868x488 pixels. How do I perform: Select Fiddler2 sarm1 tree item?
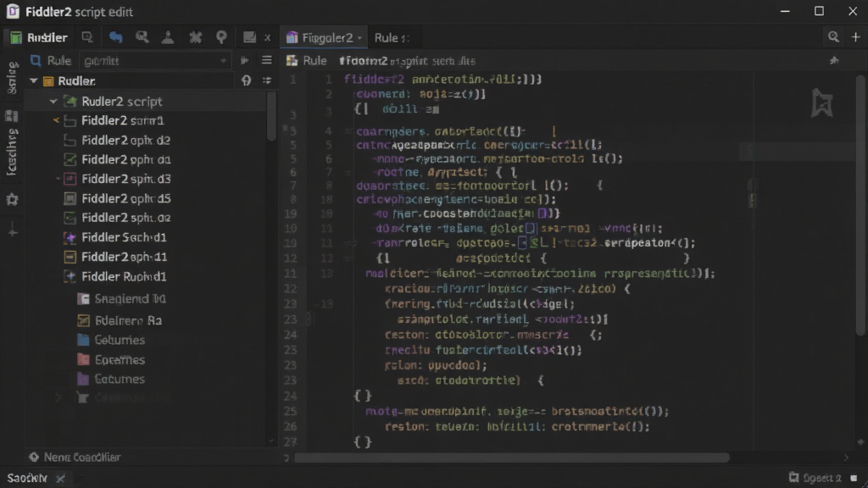tap(122, 120)
